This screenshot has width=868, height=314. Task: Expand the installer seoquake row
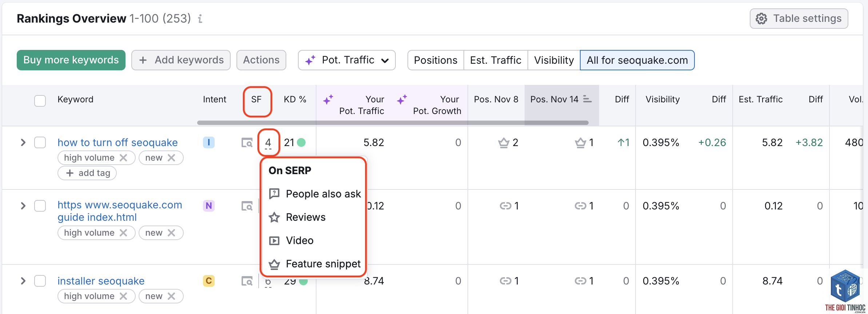[23, 281]
